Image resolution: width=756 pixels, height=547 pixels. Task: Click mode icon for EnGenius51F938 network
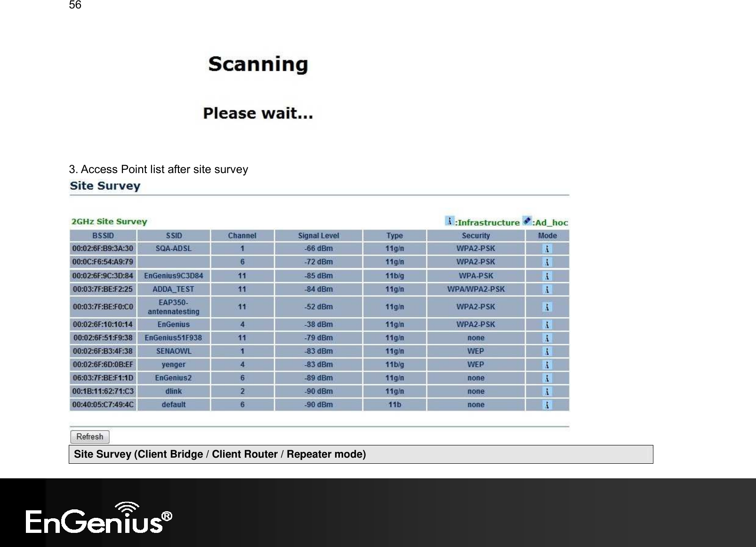547,338
